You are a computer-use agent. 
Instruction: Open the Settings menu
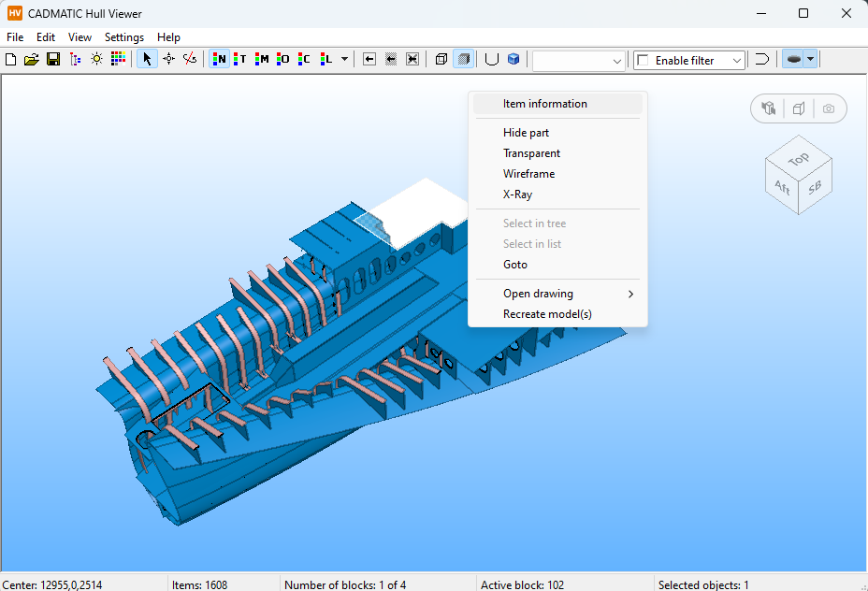[124, 37]
